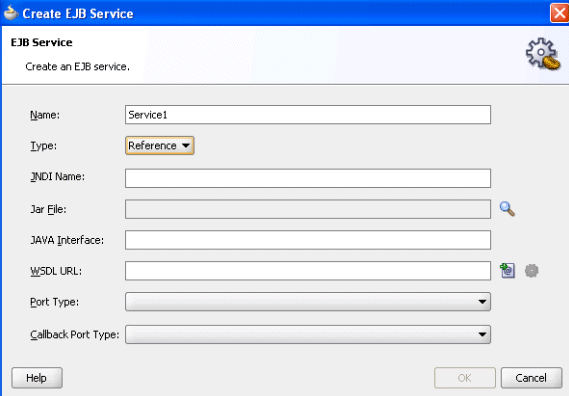
Task: Click the JAVA Interface input field
Action: tap(308, 240)
